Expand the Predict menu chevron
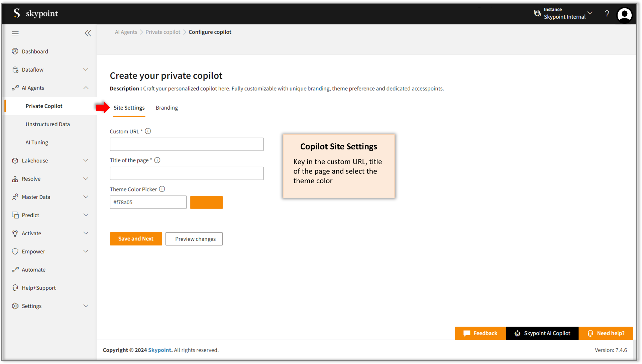The image size is (642, 364). [x=86, y=215]
